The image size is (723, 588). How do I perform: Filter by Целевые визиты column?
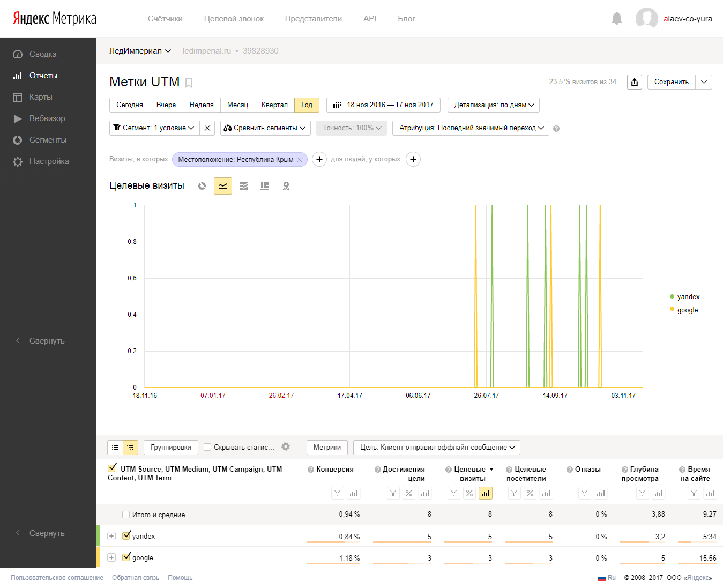coord(453,493)
